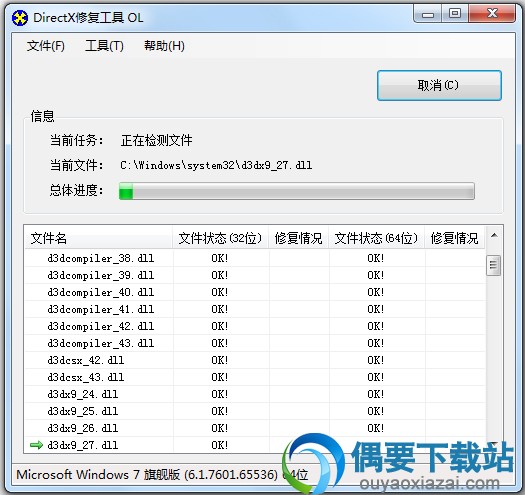Screen dimensions: 525x495
Task: Click the 文件状态(32位) column header
Action: pos(220,238)
